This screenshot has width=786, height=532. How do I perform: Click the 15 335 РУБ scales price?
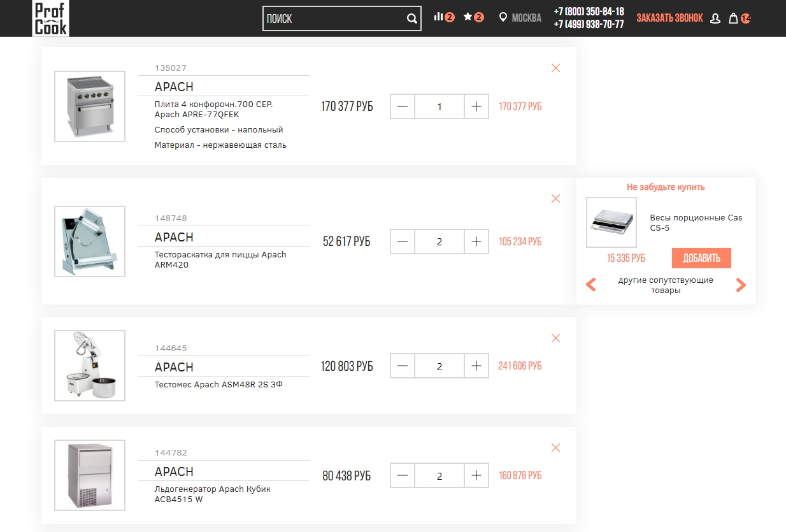tap(626, 258)
